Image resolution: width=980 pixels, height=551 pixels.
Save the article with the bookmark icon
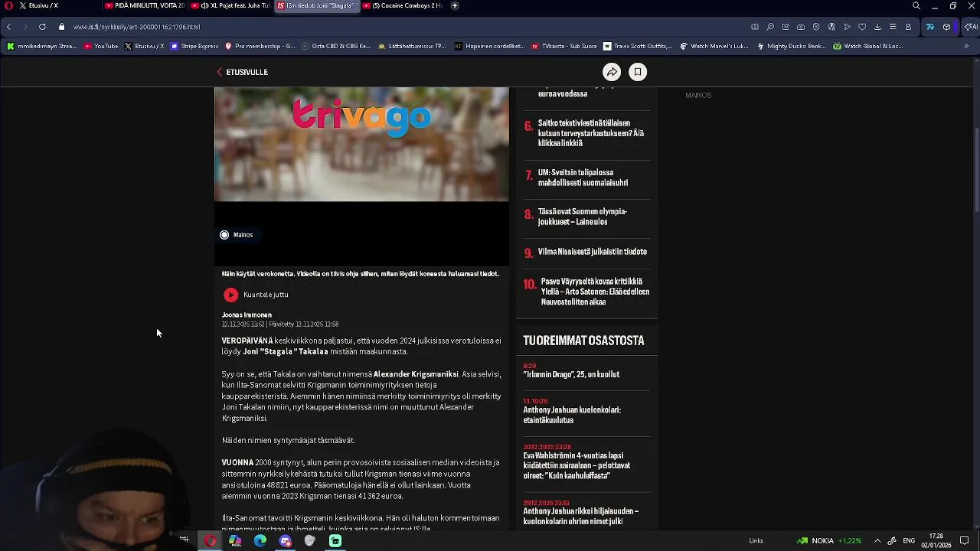[x=638, y=72]
